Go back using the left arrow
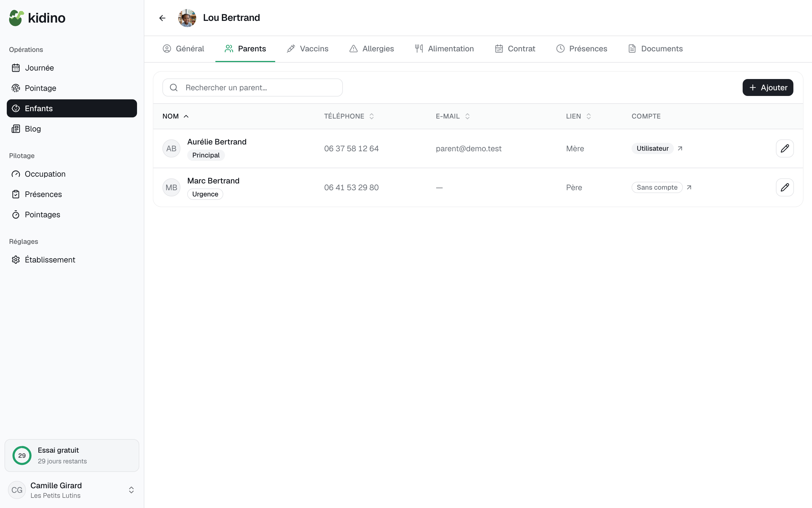 (162, 18)
